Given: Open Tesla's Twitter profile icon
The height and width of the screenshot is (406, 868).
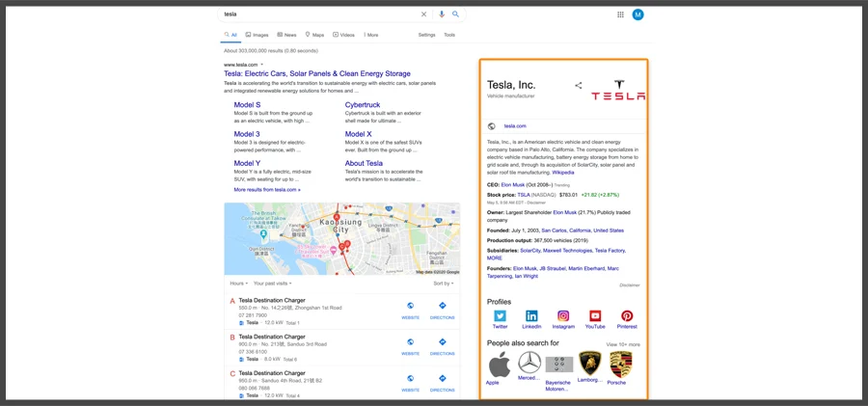Looking at the screenshot, I should pyautogui.click(x=500, y=315).
